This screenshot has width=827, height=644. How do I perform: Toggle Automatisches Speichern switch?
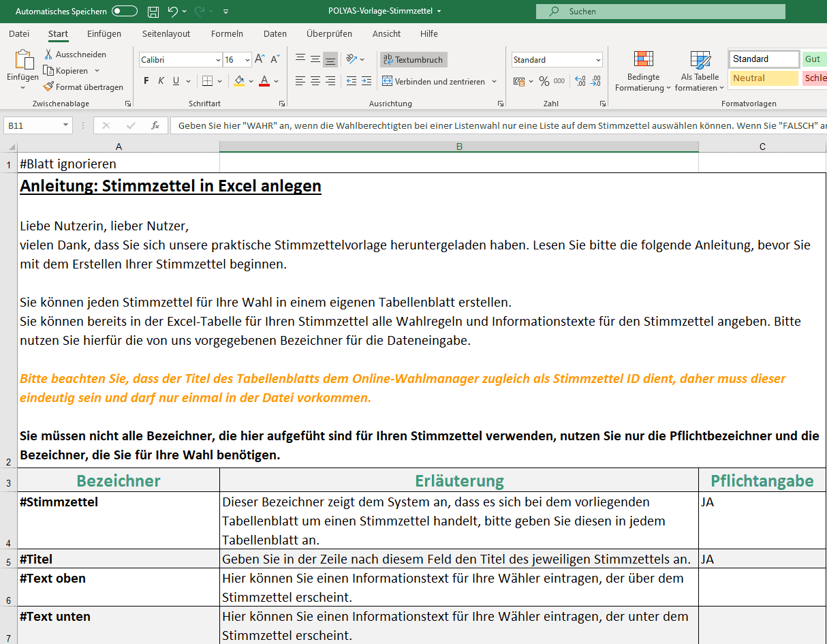[x=125, y=12]
